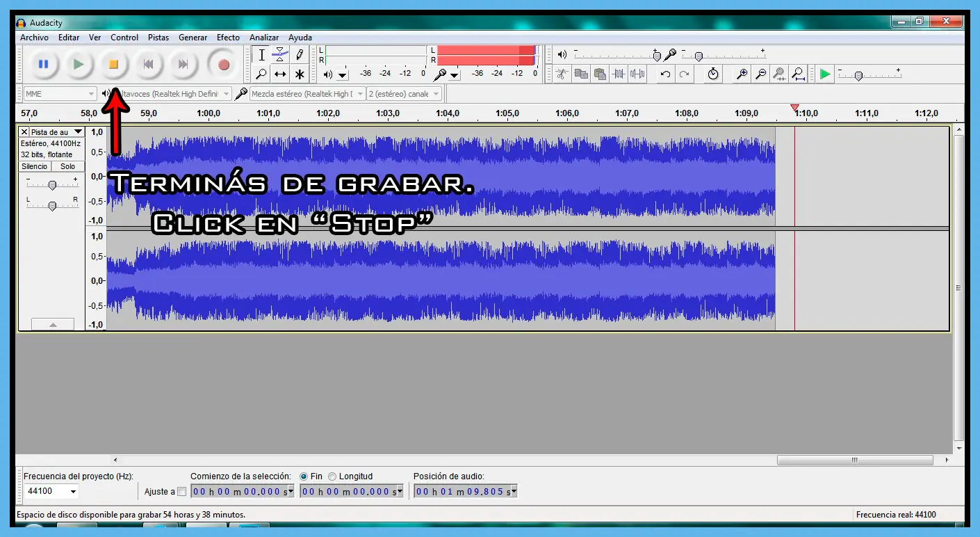Open the Pistas menu
Screen dimensions: 980x537
click(x=158, y=38)
